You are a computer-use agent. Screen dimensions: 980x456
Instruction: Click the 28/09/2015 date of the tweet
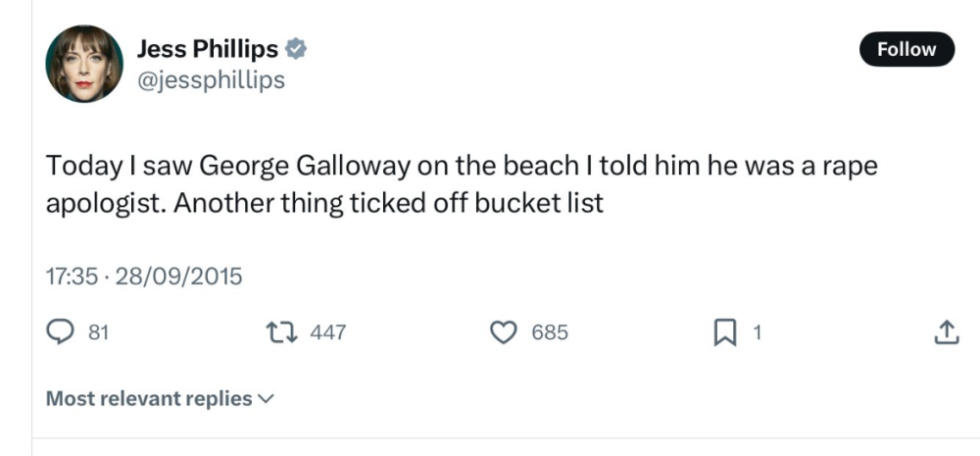coord(178,277)
